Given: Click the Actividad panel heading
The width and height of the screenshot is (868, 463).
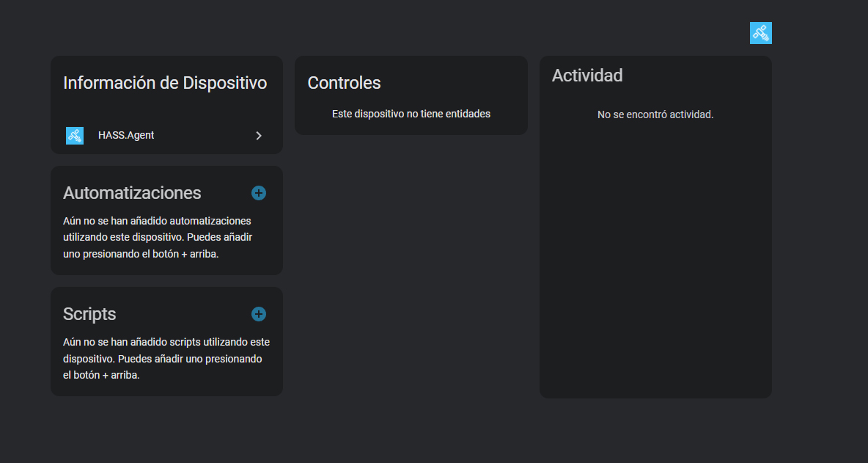Looking at the screenshot, I should pyautogui.click(x=587, y=76).
